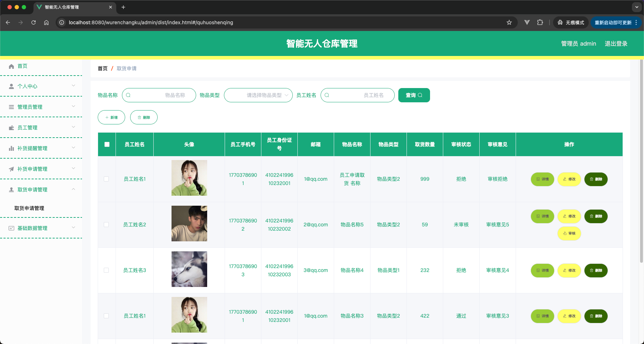Click the list icon beside 管理员管理
644x344 pixels.
[11, 107]
